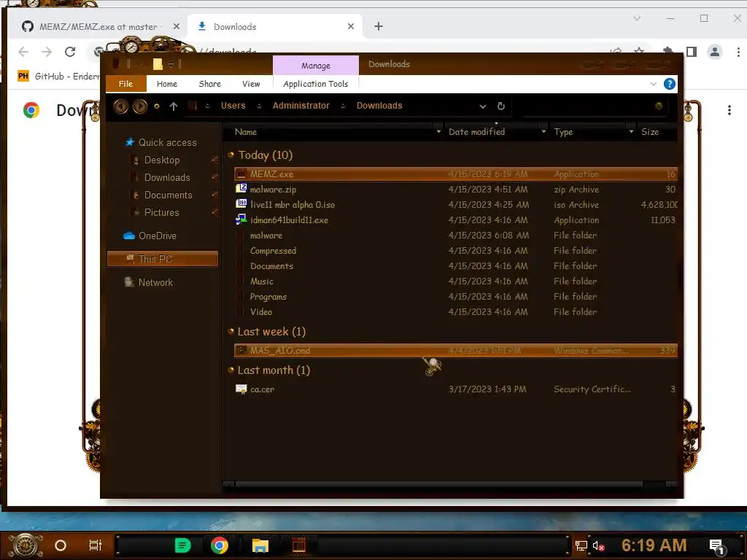Viewport: 747px width, 560px height.
Task: Select the ca.cer certificate icon
Action: 241,389
